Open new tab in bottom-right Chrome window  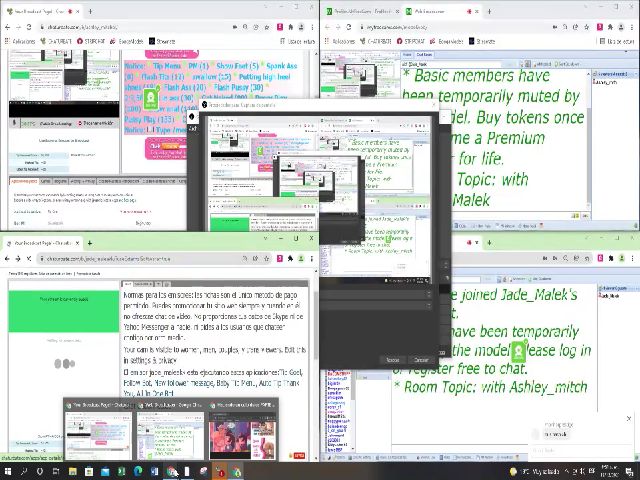pos(489,243)
